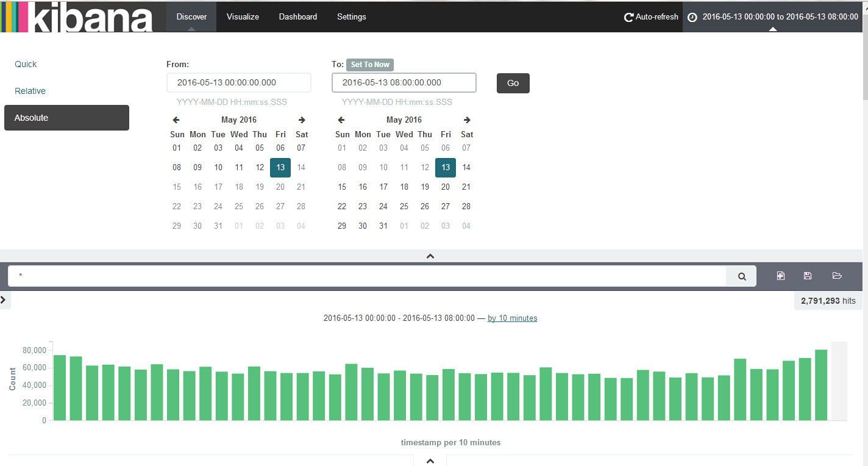The width and height of the screenshot is (868, 466).
Task: Switch to Relative time mode
Action: pos(30,91)
